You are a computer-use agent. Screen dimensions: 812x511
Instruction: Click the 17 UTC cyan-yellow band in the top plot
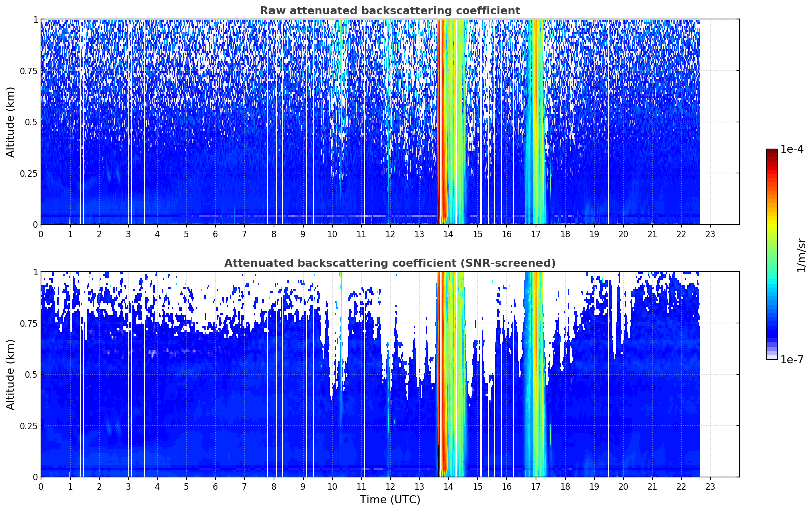(x=535, y=122)
